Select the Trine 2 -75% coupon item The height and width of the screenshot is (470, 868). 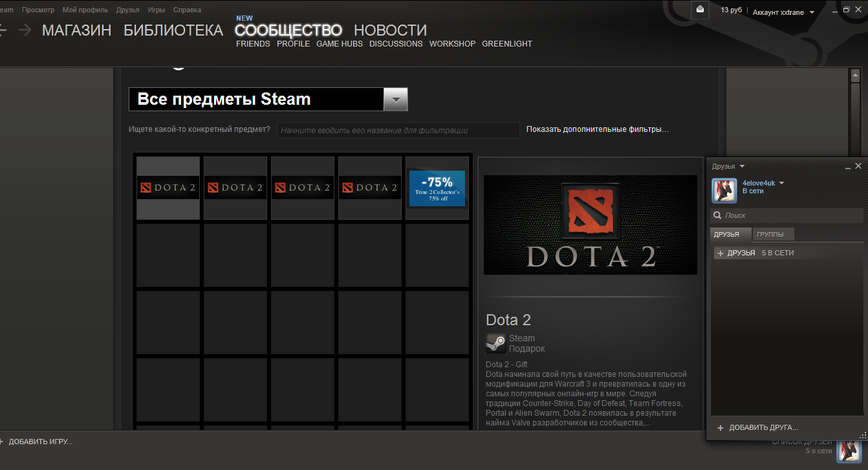[437, 187]
